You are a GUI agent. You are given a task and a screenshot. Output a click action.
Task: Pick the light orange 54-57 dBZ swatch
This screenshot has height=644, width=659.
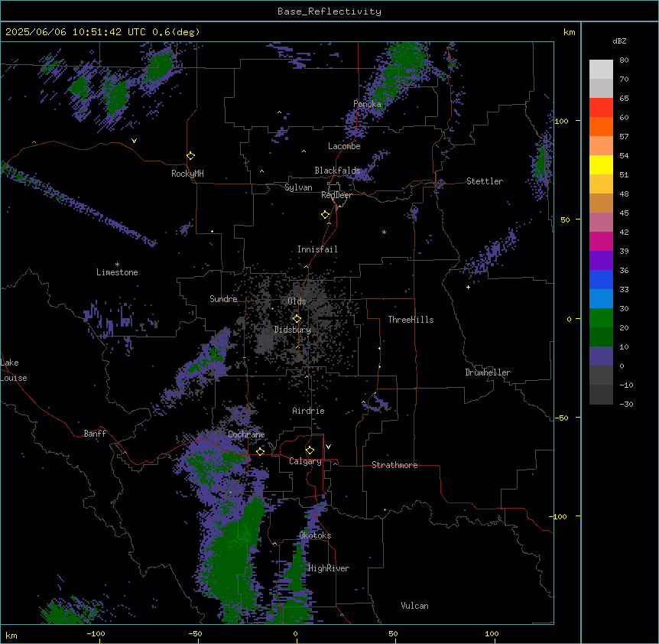601,146
